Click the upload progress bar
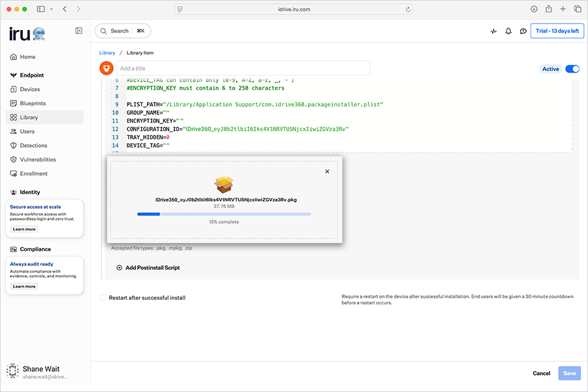588x392 pixels. pos(224,214)
